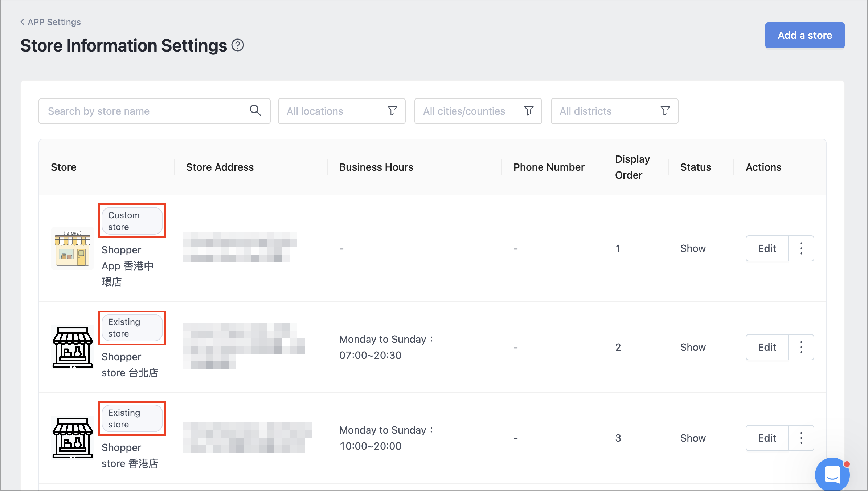Click the Shopper store 香港店 name
The height and width of the screenshot is (491, 868).
coord(130,455)
